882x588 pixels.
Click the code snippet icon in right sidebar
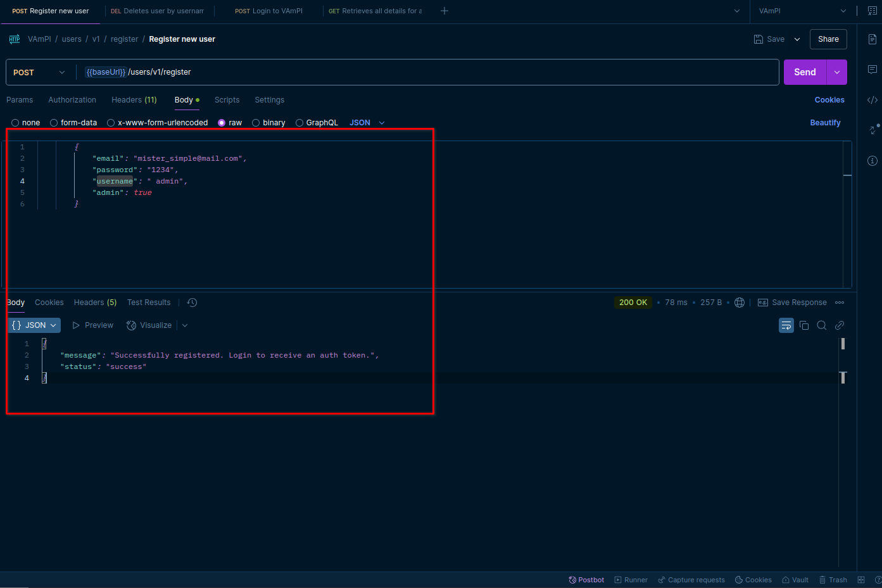tap(872, 100)
